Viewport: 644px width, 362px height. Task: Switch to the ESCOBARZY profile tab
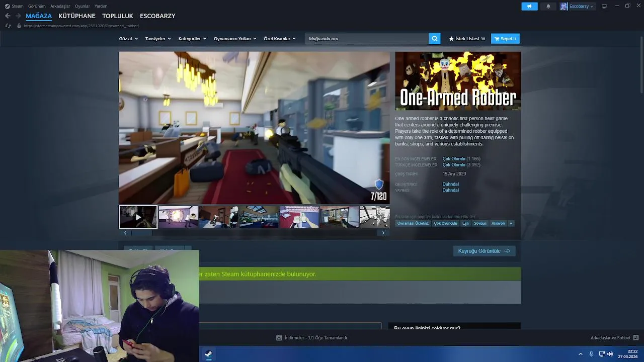[x=157, y=16]
